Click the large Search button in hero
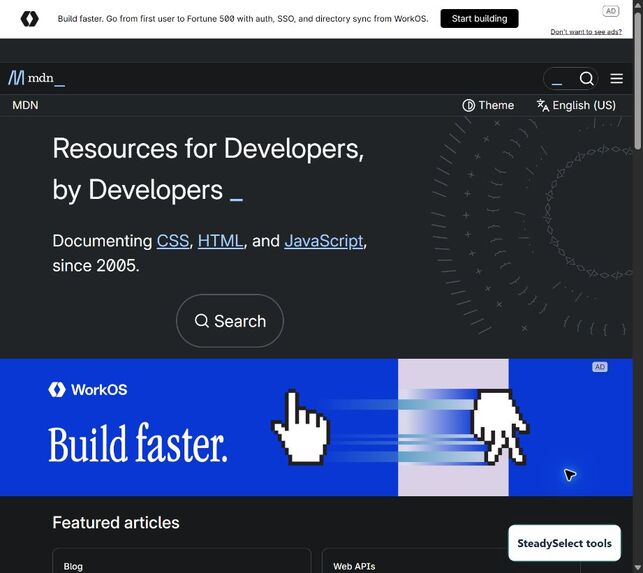Viewport: 643px width, 573px height. (230, 321)
